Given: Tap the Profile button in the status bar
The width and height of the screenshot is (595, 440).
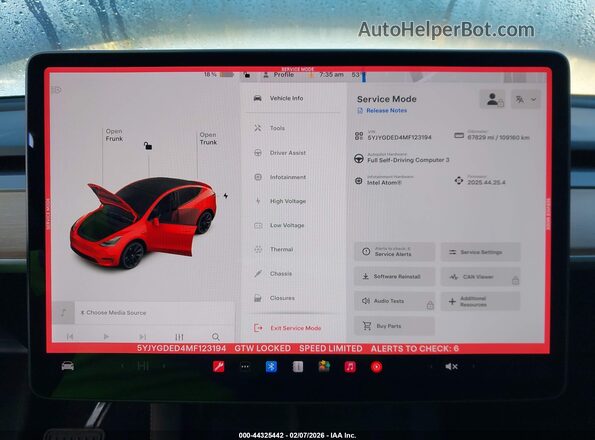Looking at the screenshot, I should coord(279,75).
